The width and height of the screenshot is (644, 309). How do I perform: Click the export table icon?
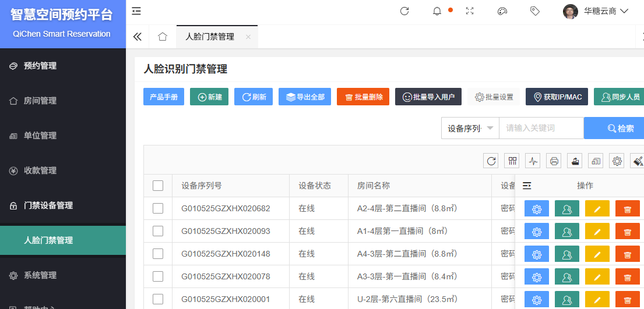point(575,161)
